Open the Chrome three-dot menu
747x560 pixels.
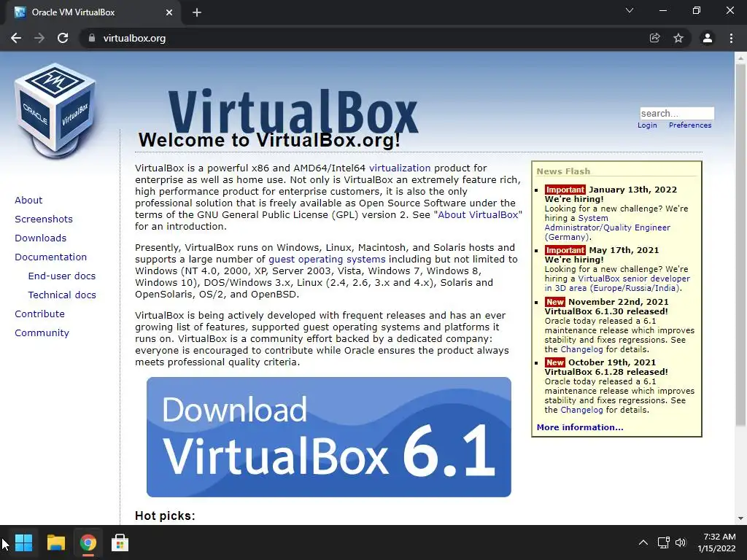731,38
